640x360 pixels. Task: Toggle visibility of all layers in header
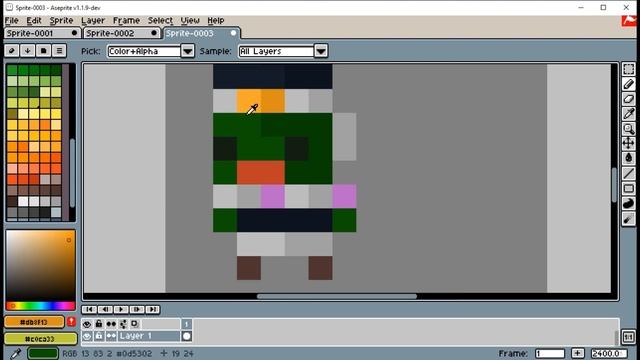point(87,324)
